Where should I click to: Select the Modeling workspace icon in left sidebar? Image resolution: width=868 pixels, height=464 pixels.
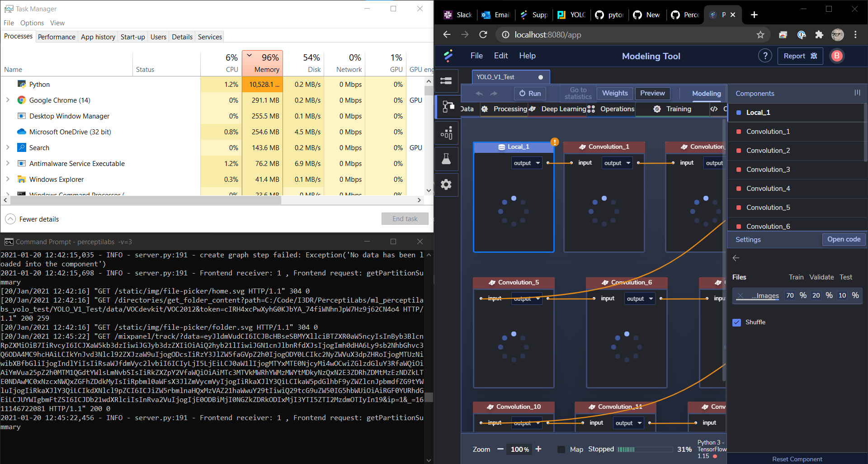coord(446,106)
